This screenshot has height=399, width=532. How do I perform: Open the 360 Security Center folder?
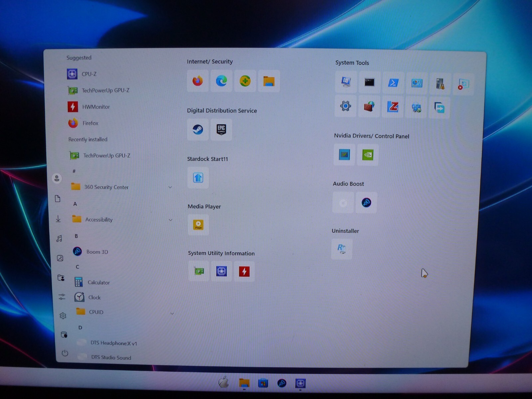[x=100, y=187]
